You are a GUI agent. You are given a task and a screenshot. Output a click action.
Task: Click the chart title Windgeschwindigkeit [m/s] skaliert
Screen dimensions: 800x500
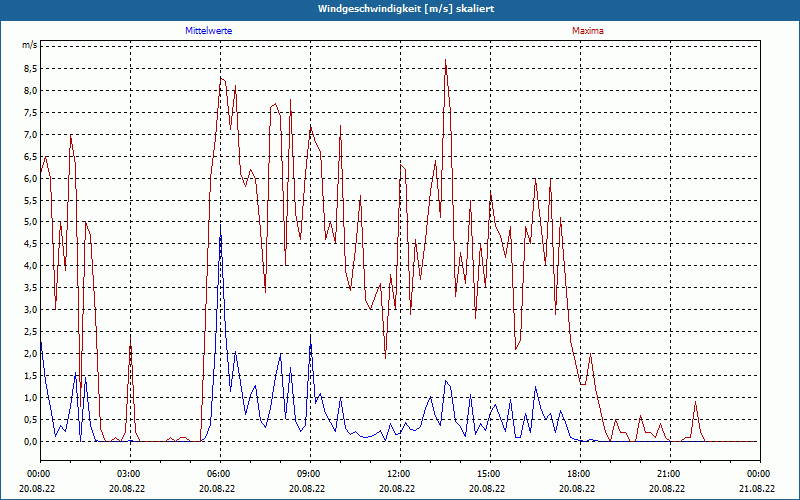[406, 9]
